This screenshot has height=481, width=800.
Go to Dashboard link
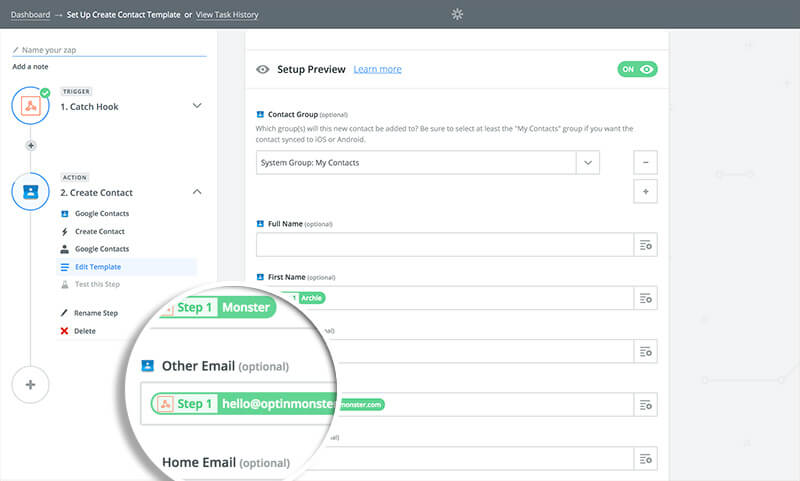(x=31, y=15)
